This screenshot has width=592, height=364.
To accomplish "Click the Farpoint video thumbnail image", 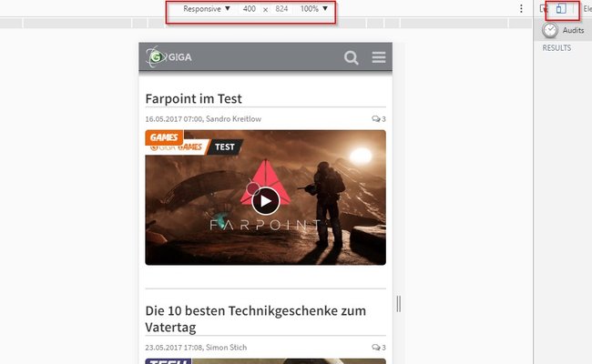I will tap(265, 197).
